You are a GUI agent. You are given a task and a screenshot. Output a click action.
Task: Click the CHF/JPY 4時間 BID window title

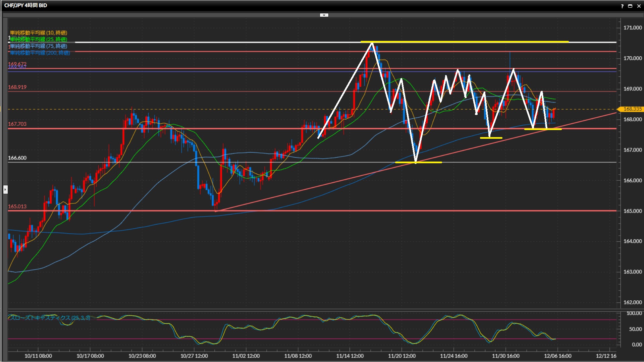pos(25,5)
